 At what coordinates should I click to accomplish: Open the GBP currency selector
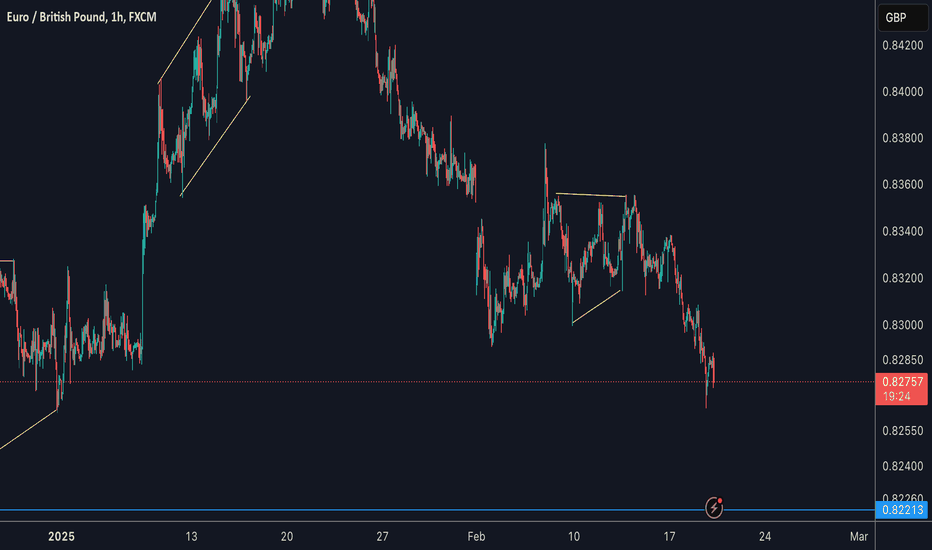903,17
